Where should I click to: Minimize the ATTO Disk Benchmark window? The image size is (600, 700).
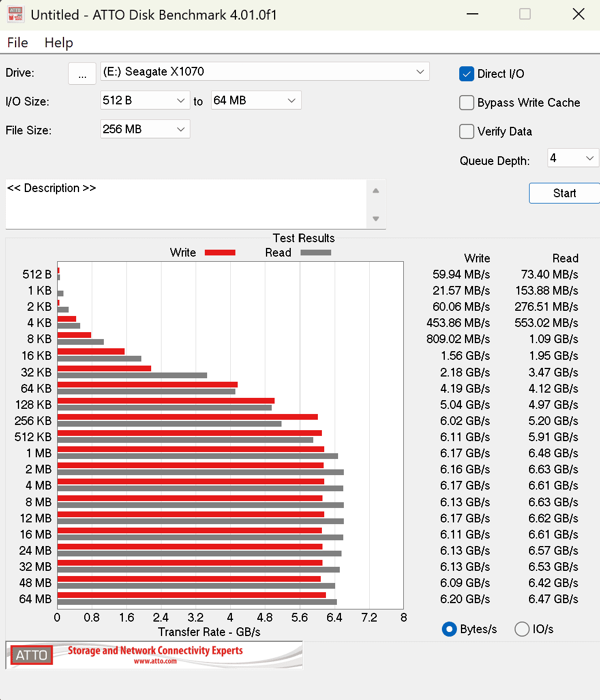[x=471, y=14]
